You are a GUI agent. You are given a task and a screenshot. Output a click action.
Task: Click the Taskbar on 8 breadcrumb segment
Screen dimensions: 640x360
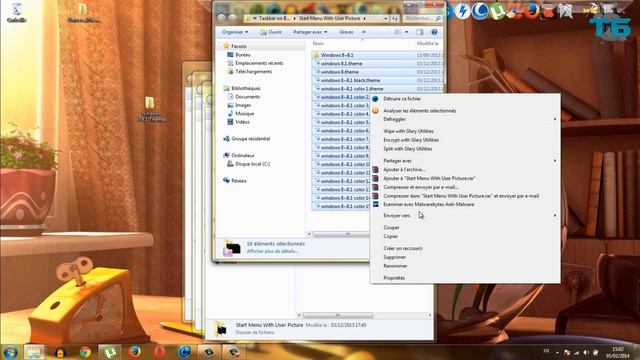[274, 18]
